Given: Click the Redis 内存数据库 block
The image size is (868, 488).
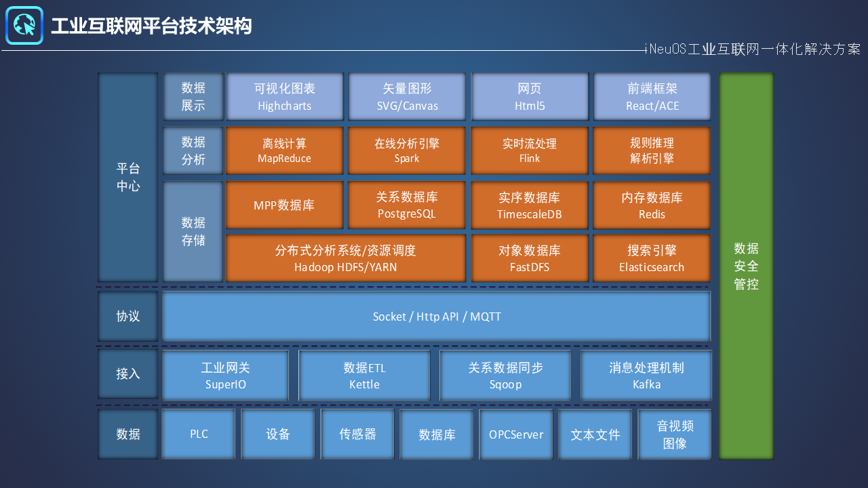Looking at the screenshot, I should [652, 205].
